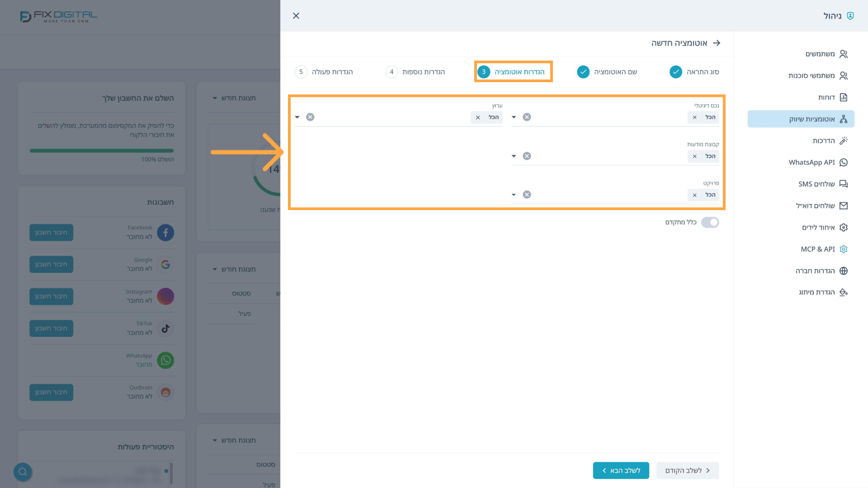Go to step שם האוטומציה
The image size is (868, 488).
click(607, 72)
